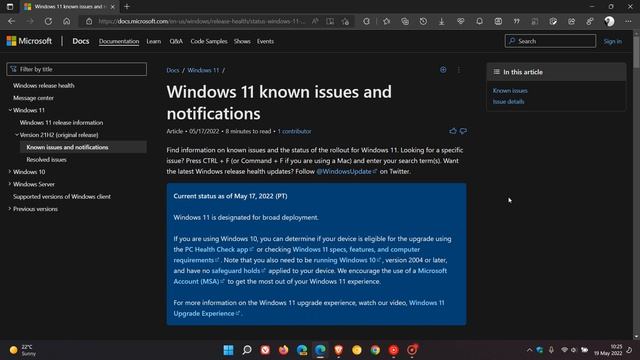This screenshot has width=640, height=360.
Task: Click the Share toolbar icon
Action: 571,21
